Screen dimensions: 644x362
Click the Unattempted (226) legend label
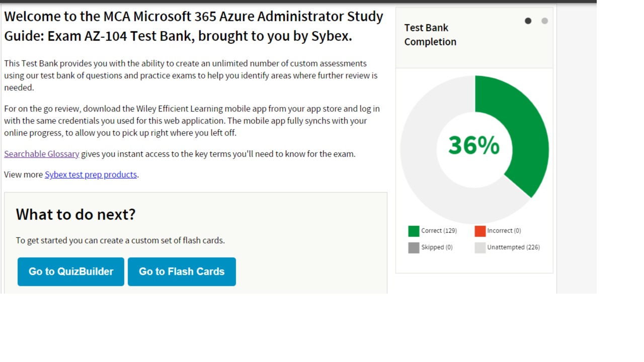point(513,247)
